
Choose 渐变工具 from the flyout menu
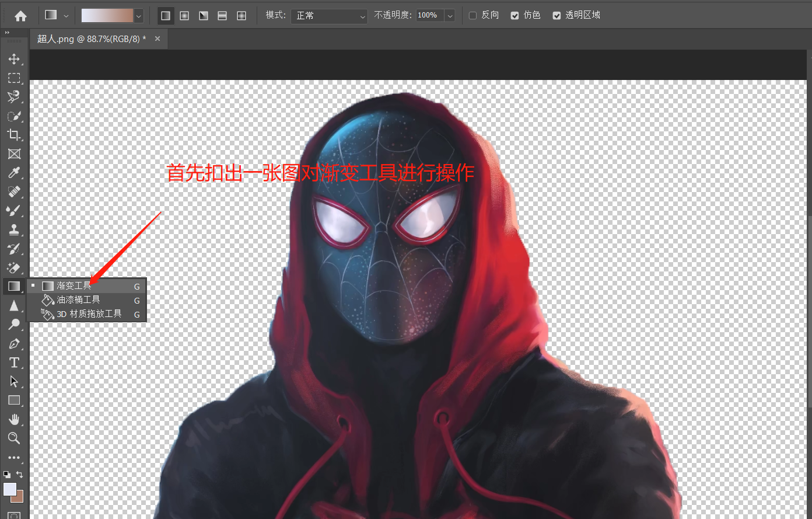click(x=86, y=286)
